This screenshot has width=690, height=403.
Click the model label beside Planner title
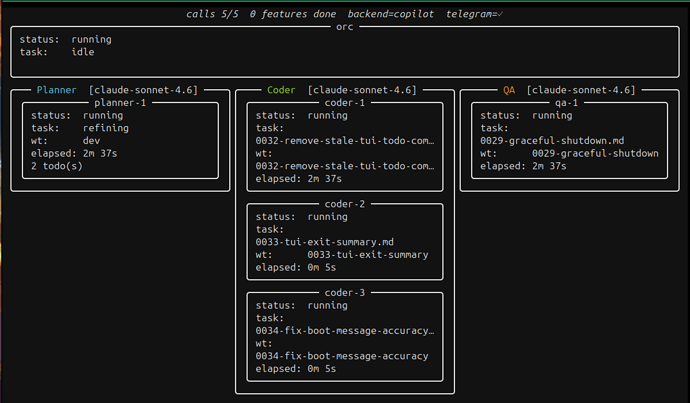point(143,90)
